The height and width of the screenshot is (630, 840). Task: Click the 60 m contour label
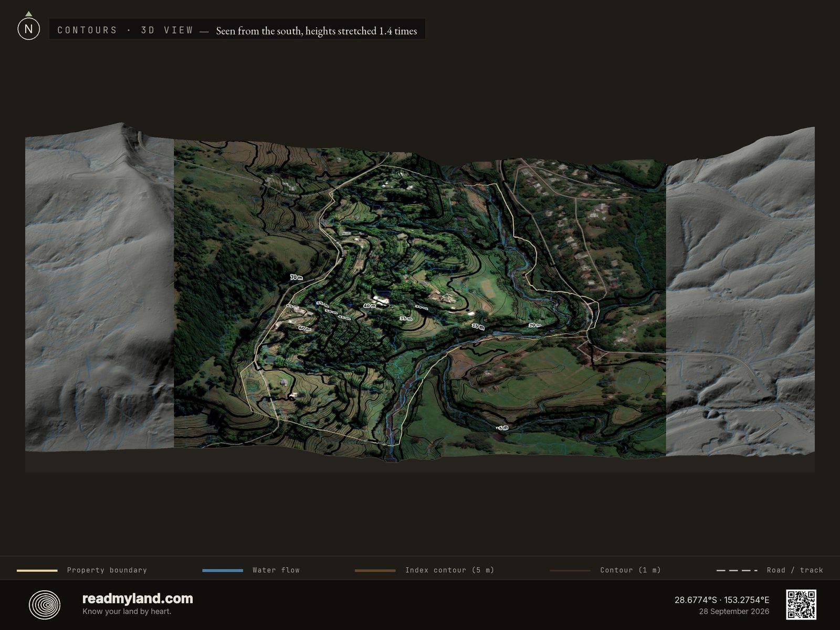304,328
